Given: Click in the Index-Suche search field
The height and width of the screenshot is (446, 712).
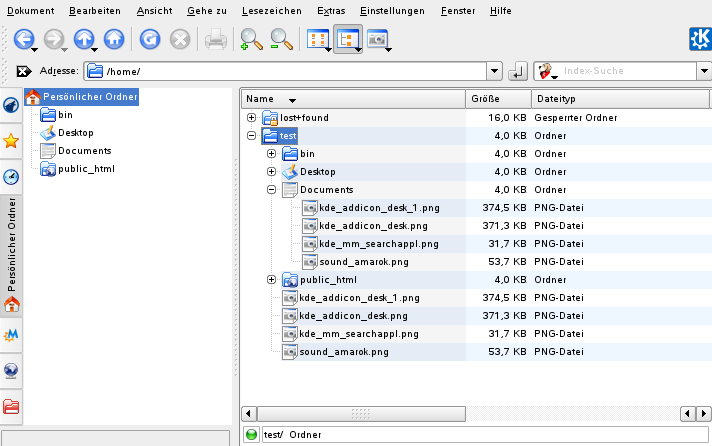Looking at the screenshot, I should 624,72.
